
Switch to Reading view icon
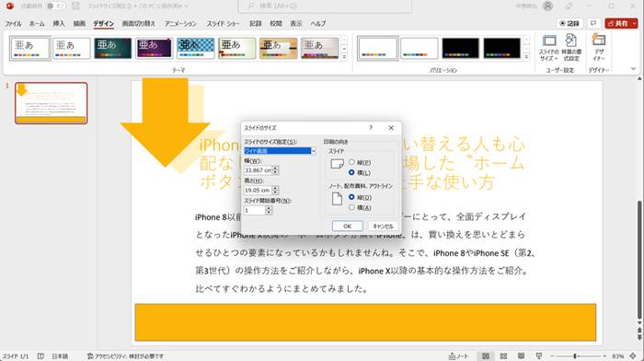click(x=521, y=356)
